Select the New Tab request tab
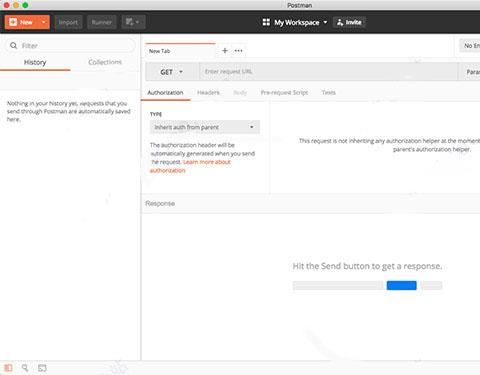480x375 pixels. tap(180, 51)
